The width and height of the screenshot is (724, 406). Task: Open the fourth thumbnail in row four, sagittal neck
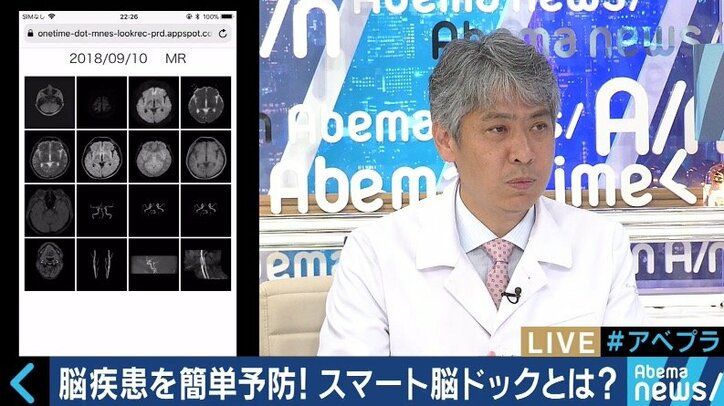(x=206, y=265)
